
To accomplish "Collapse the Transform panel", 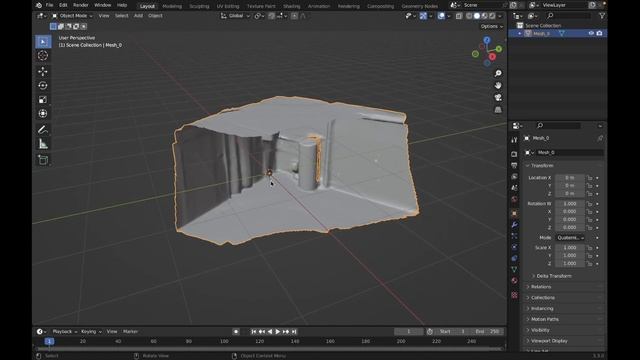I will [542, 166].
